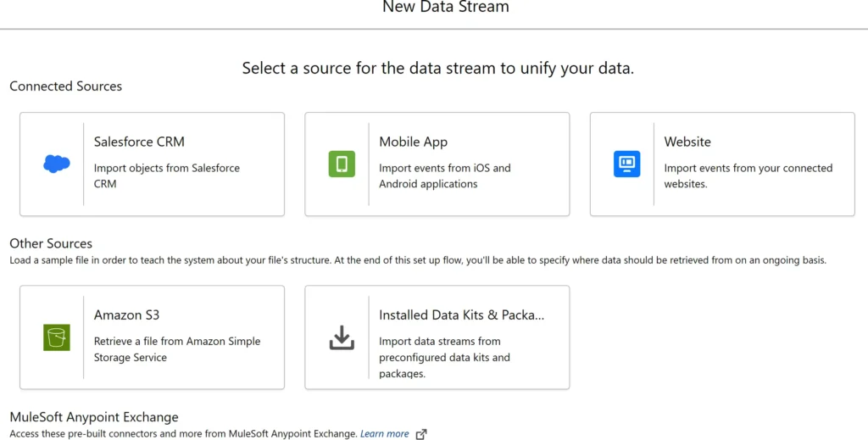
Task: Click the Connected Sources section heading
Action: pos(65,86)
